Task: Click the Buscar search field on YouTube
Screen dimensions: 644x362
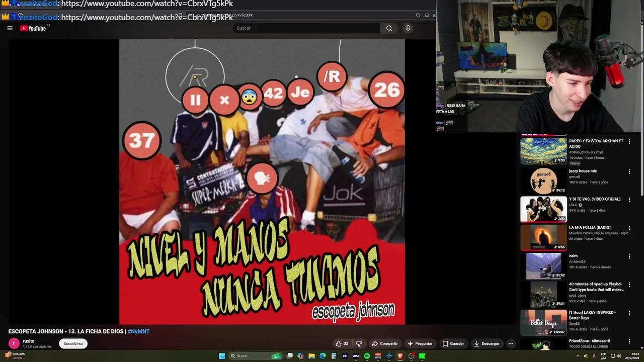Action: point(306,28)
